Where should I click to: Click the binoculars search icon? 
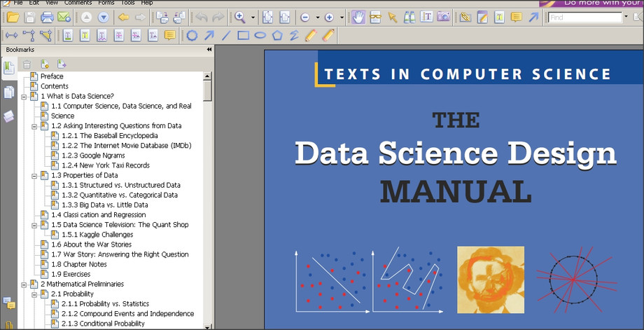click(409, 18)
